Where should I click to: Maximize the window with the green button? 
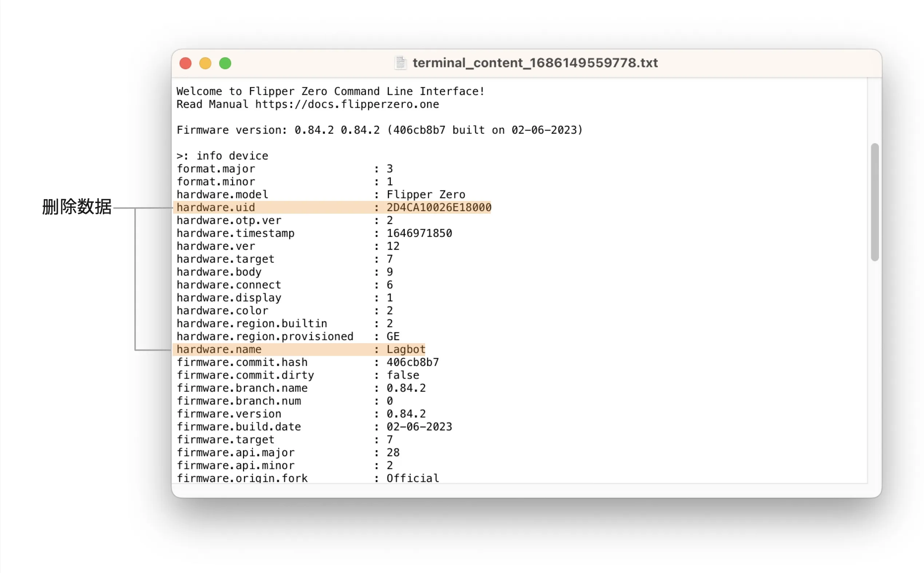click(225, 63)
